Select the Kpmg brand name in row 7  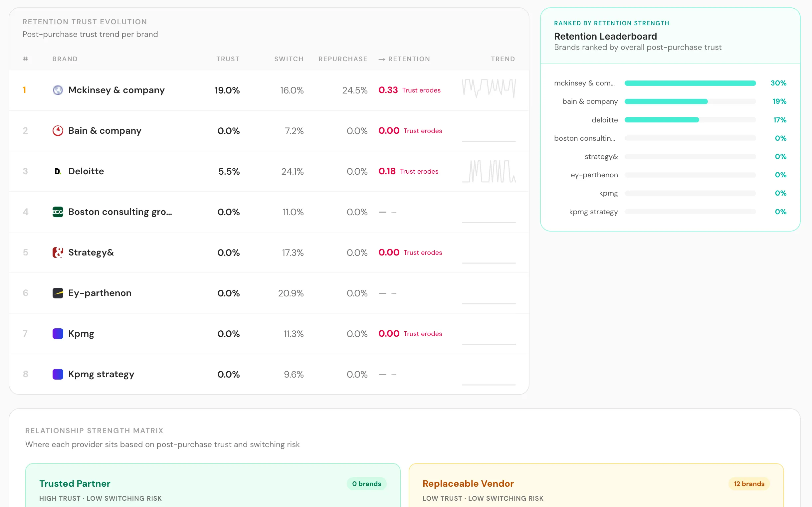[81, 334]
